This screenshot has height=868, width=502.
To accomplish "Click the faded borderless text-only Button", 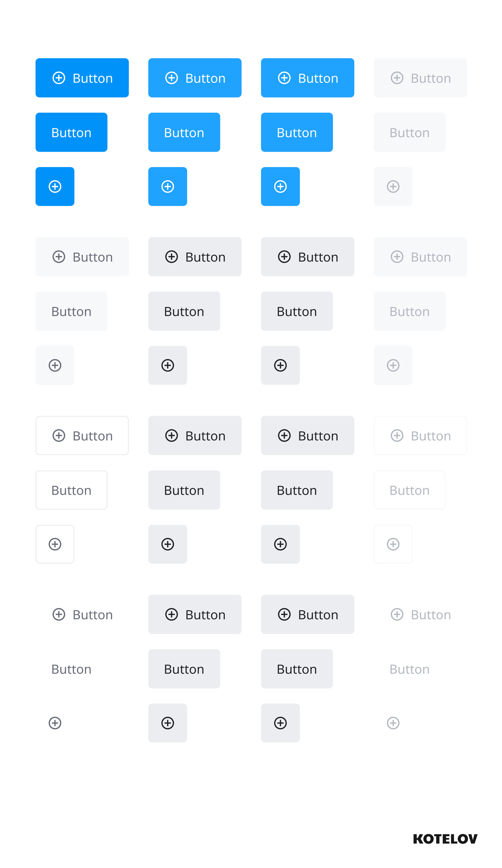I will coord(409,669).
